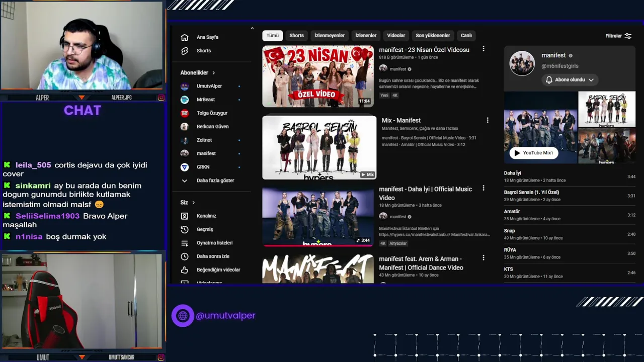Open manifest - Daha İyi Official Music Video title

[425, 194]
